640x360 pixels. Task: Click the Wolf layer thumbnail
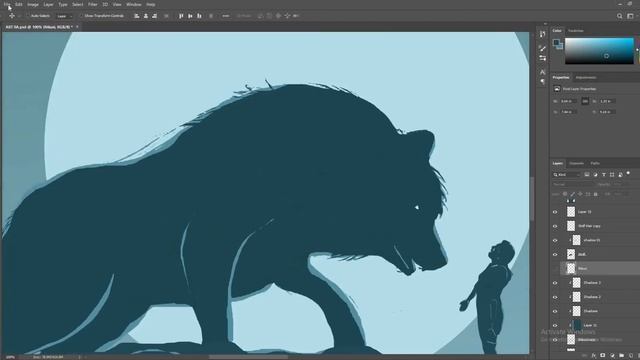571,254
